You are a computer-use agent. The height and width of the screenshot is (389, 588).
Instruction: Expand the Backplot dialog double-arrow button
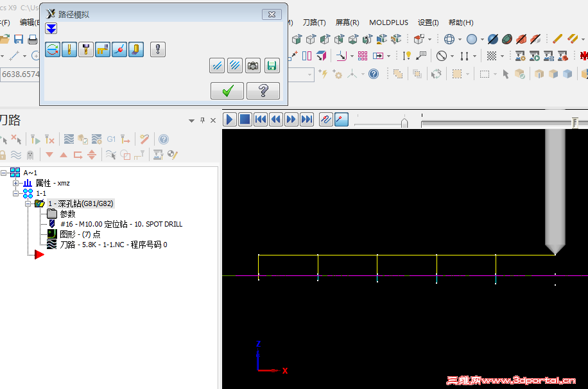(51, 28)
